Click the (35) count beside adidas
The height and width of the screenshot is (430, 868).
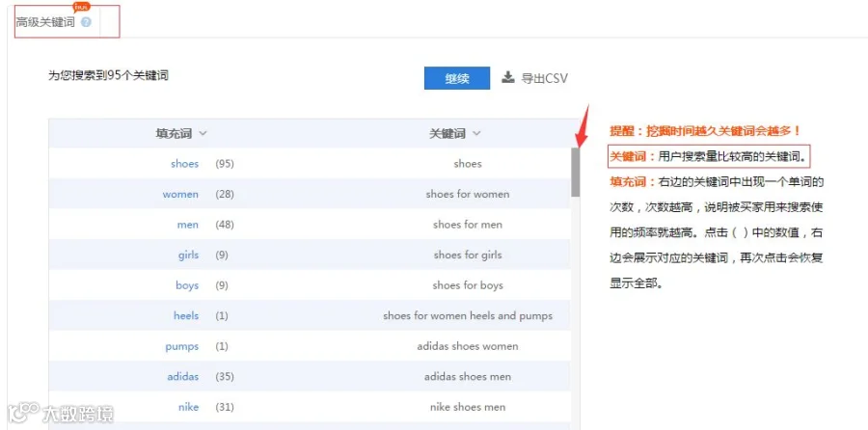coord(225,377)
